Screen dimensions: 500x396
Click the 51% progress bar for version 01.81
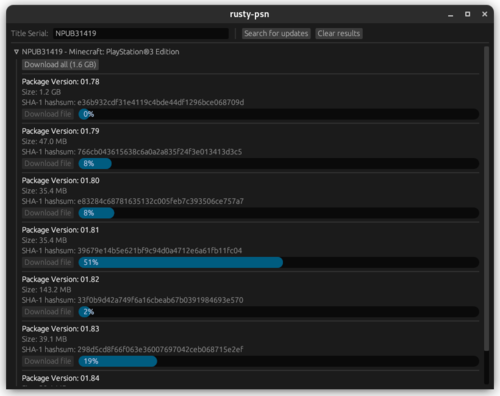(x=279, y=262)
